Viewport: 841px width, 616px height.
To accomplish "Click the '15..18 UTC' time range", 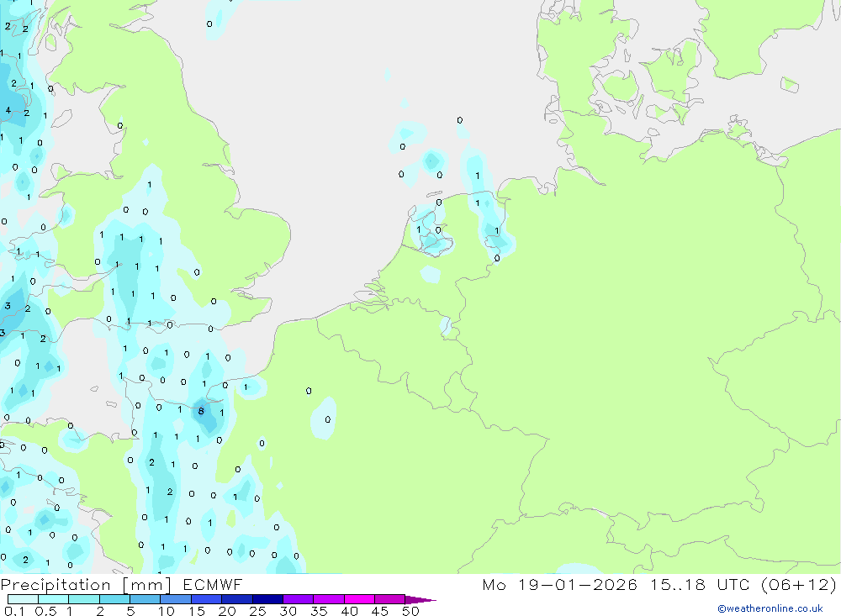I will click(x=700, y=585).
